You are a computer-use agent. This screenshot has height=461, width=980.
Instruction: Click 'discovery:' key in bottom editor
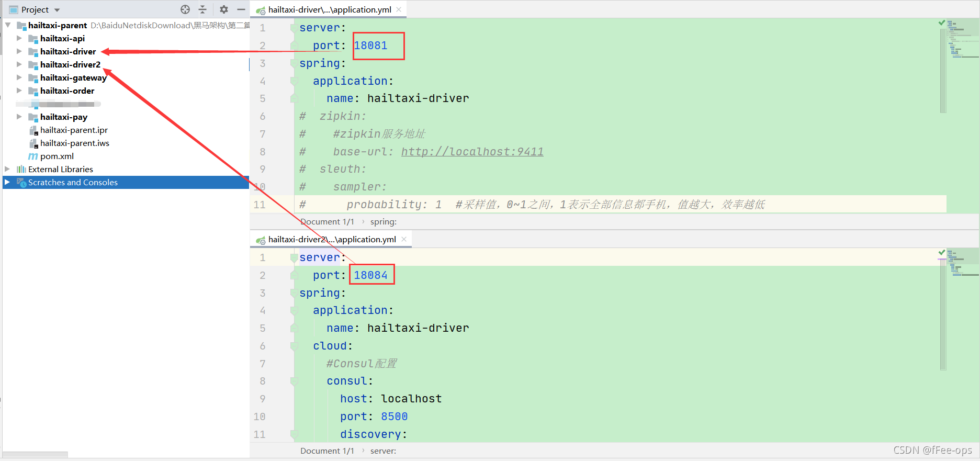374,434
